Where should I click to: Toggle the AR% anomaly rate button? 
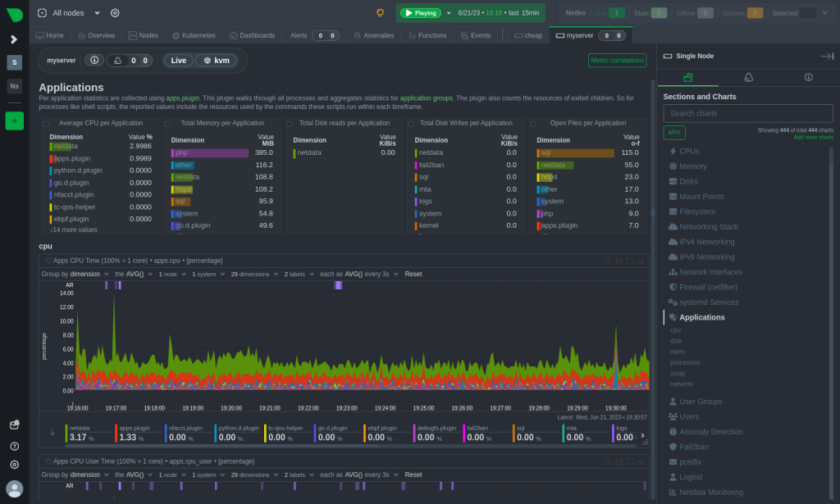click(674, 132)
